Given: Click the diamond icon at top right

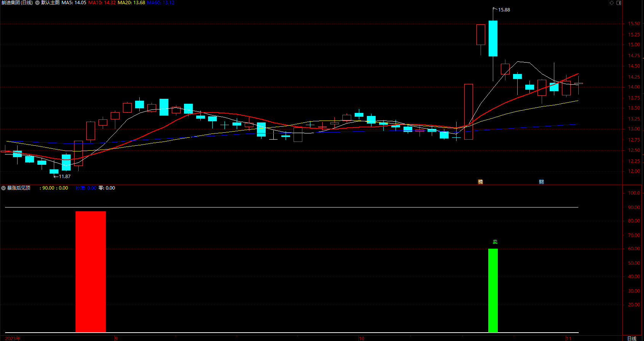Looking at the screenshot, I should tap(612, 3).
